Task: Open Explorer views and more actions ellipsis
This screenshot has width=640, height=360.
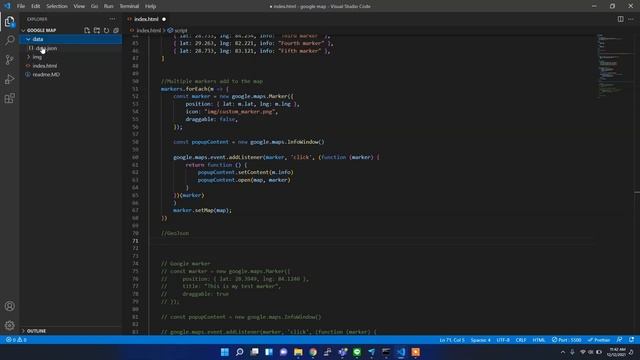Action: pyautogui.click(x=112, y=19)
